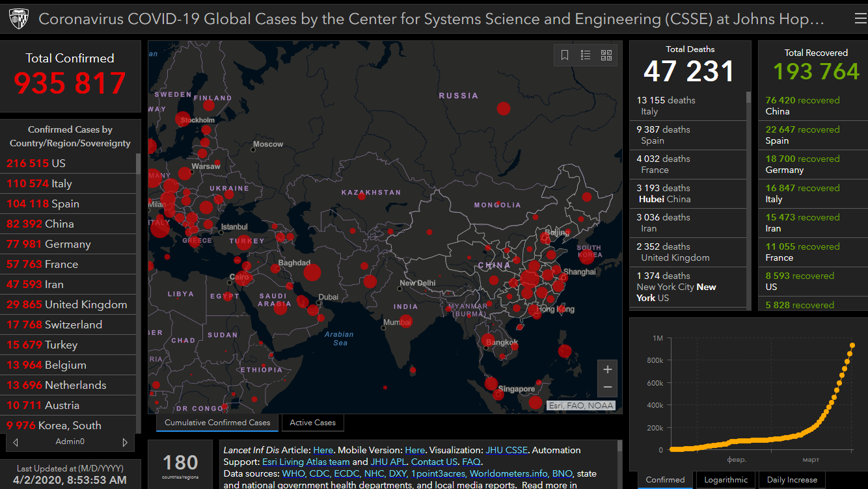Click the left arrow next to Admin0
868x489 pixels.
16,442
